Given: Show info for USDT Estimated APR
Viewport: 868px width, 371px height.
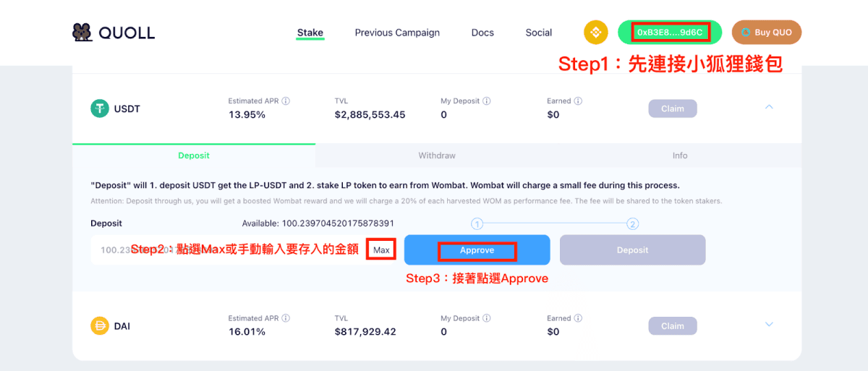Looking at the screenshot, I should (286, 101).
